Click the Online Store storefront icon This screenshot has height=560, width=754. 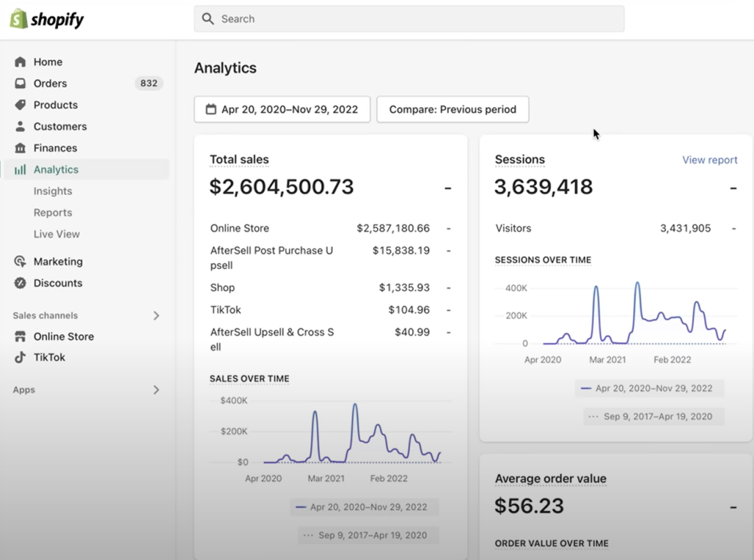20,336
